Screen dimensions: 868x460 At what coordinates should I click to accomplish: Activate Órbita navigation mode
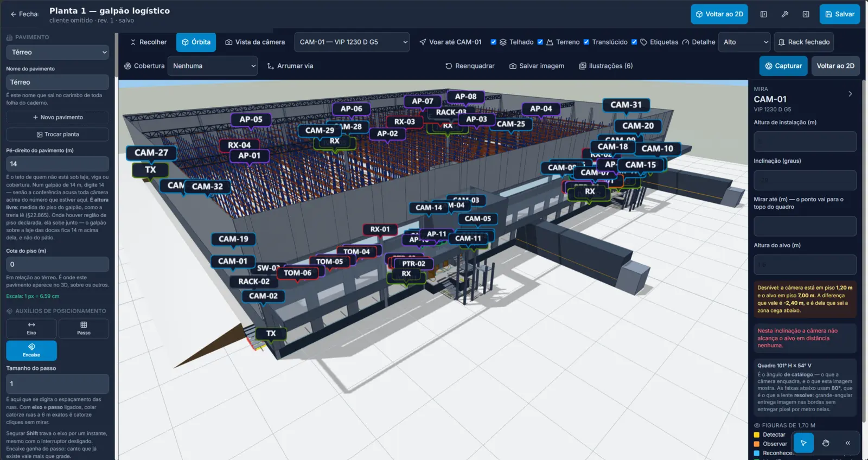tap(196, 42)
